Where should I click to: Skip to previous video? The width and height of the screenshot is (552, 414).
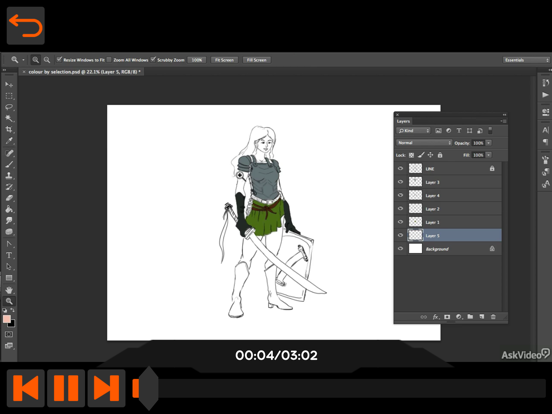click(26, 388)
